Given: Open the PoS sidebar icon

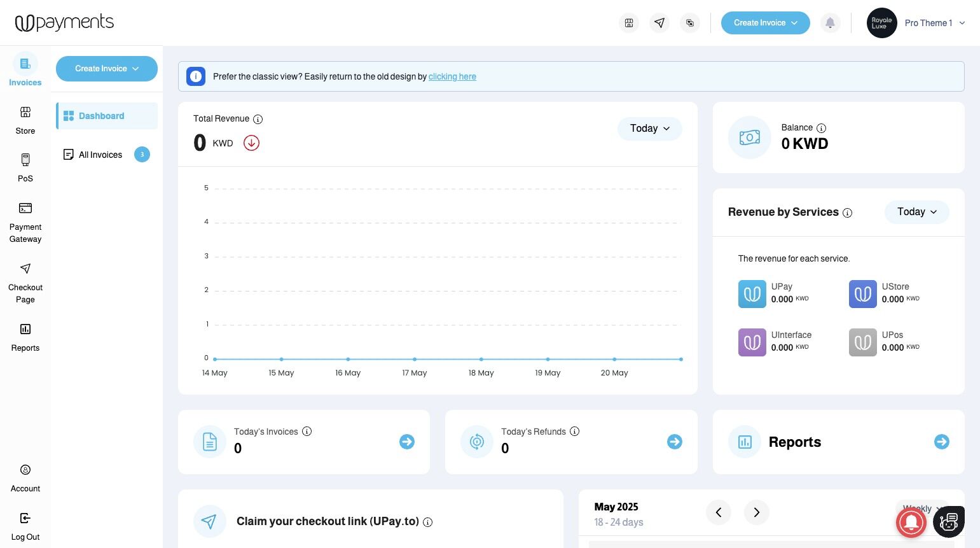Looking at the screenshot, I should click(25, 168).
